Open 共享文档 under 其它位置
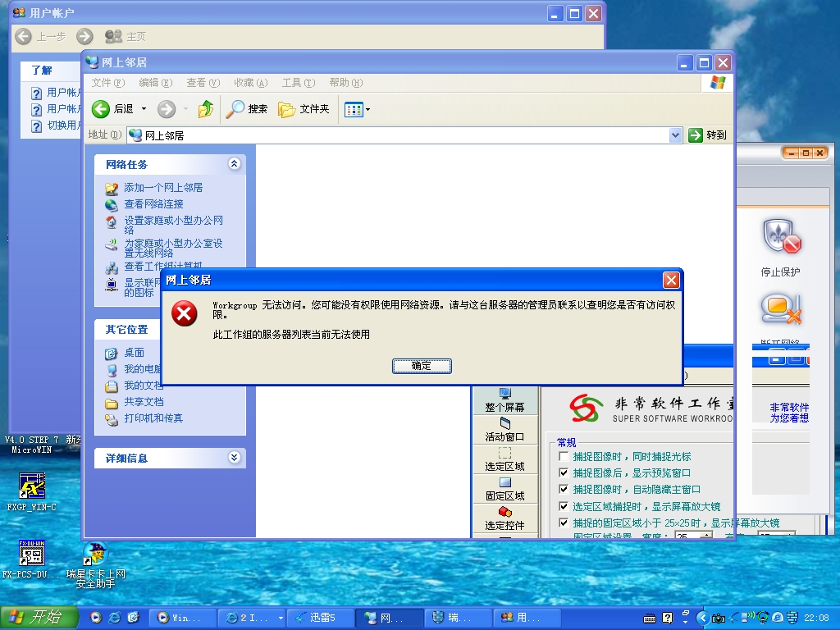 [x=144, y=402]
